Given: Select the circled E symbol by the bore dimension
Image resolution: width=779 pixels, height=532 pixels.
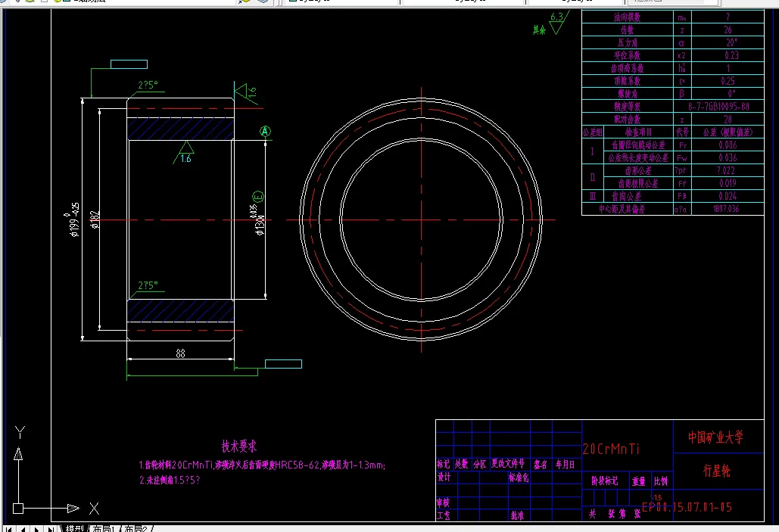Looking at the screenshot, I should (259, 198).
